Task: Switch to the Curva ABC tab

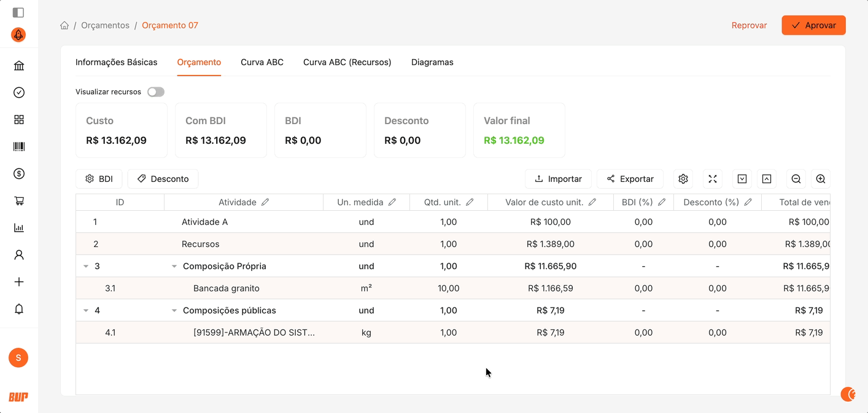Action: click(262, 62)
